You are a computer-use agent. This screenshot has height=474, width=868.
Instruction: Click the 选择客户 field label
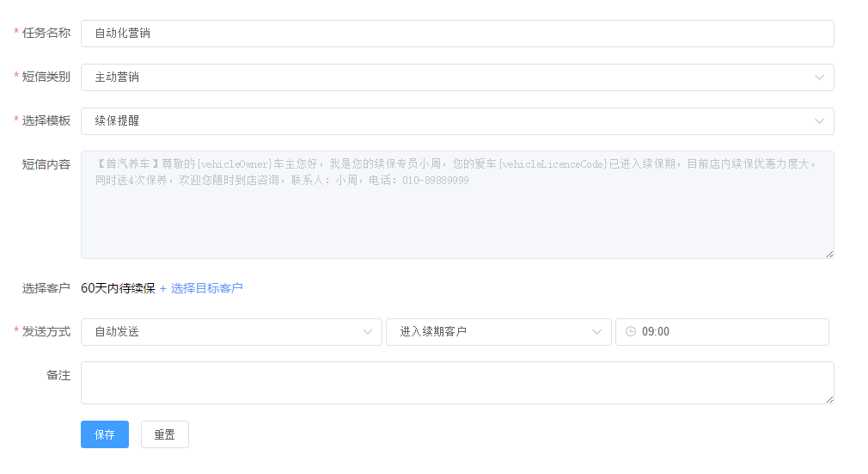[x=46, y=288]
